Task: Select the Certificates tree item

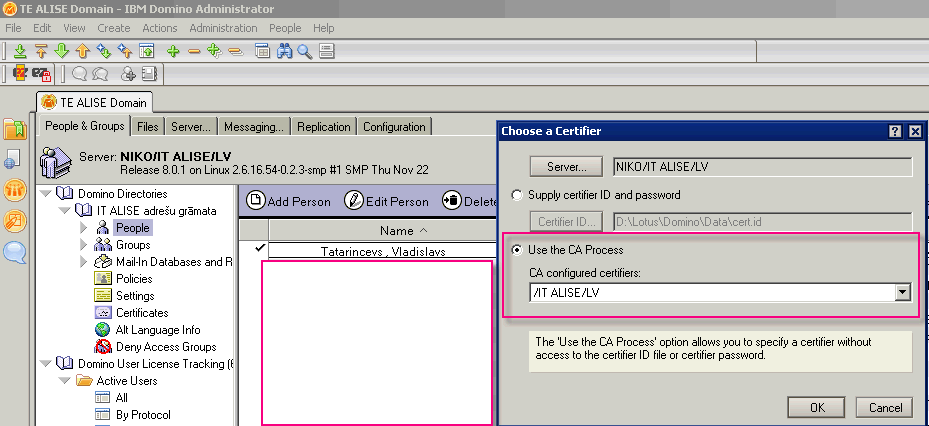Action: (x=142, y=313)
